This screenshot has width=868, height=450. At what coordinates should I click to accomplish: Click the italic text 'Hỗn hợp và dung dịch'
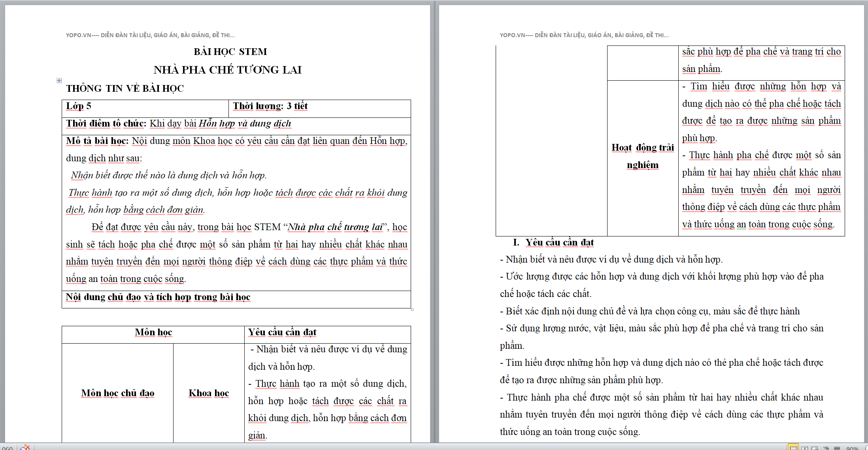[x=245, y=123]
